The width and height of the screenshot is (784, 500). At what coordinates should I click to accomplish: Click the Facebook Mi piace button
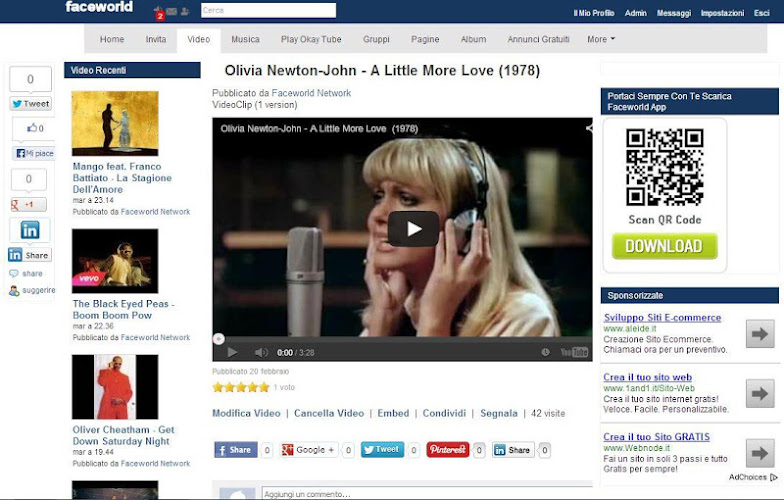point(34,153)
